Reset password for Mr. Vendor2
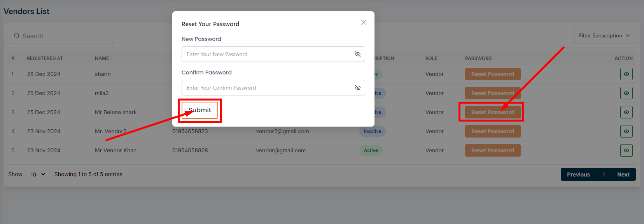 492,131
